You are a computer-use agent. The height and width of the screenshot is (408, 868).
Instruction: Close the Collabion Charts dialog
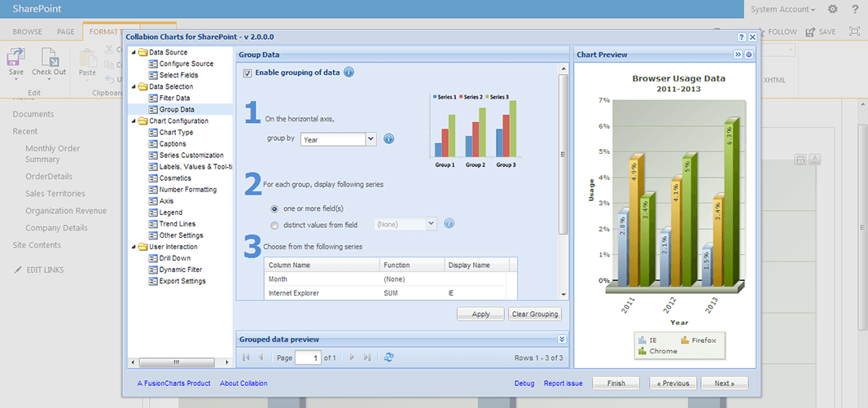point(752,37)
